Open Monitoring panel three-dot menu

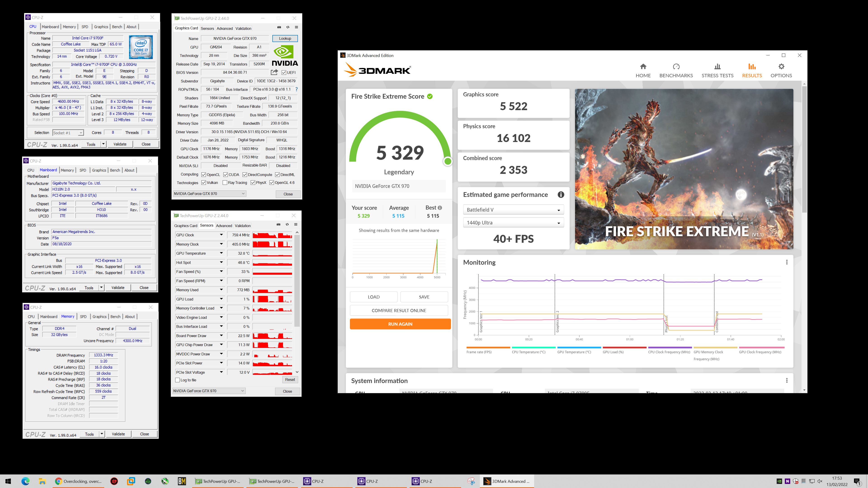click(787, 262)
